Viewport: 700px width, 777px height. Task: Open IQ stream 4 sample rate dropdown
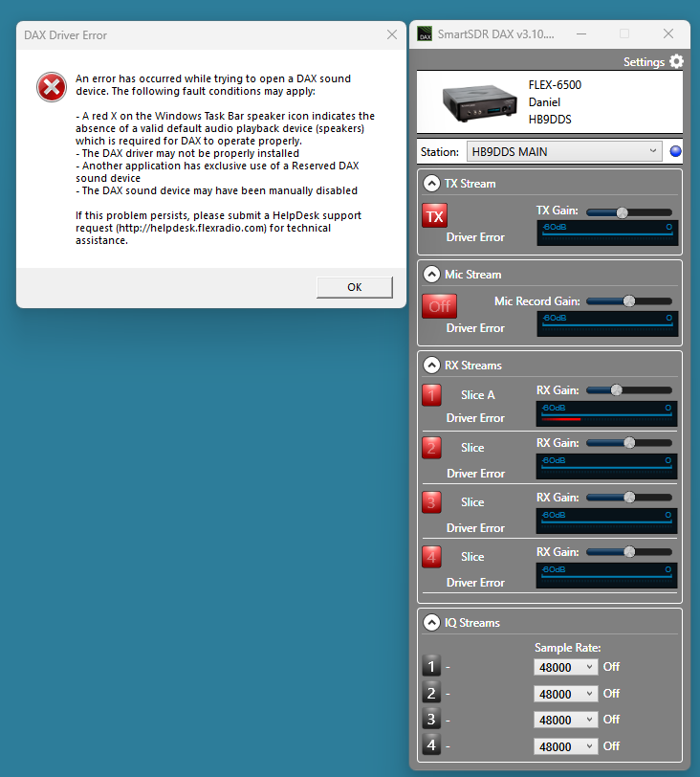(565, 746)
